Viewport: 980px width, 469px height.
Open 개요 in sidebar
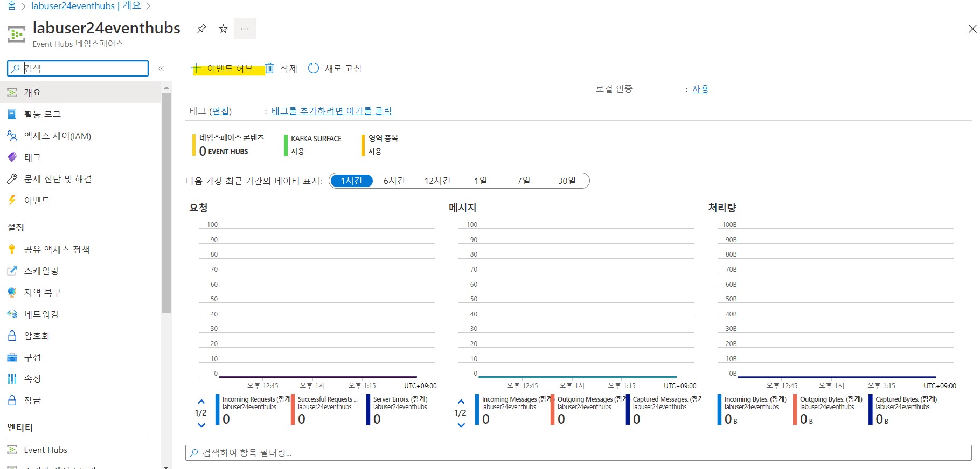click(81, 93)
